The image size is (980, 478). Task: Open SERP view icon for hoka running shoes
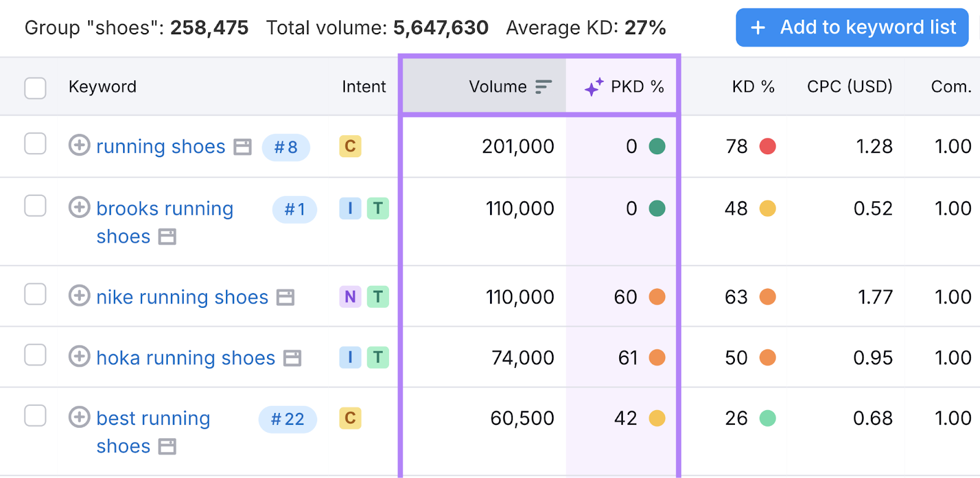tap(292, 358)
